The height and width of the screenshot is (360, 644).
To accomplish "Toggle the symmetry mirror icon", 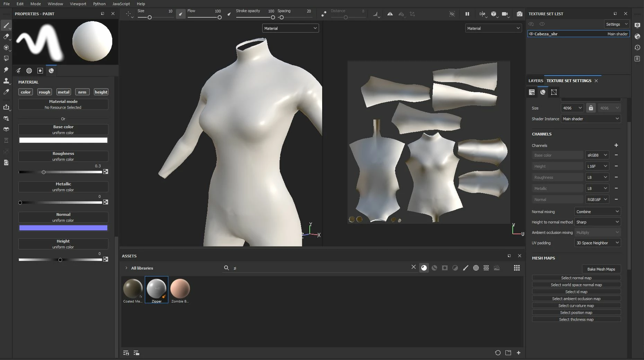I will coord(390,14).
